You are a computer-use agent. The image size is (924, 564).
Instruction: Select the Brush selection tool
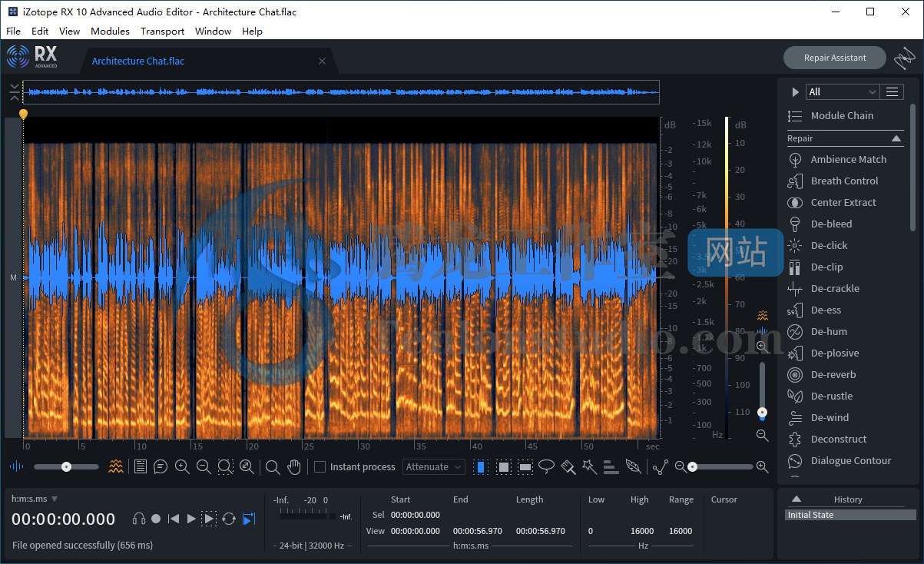[x=568, y=466]
